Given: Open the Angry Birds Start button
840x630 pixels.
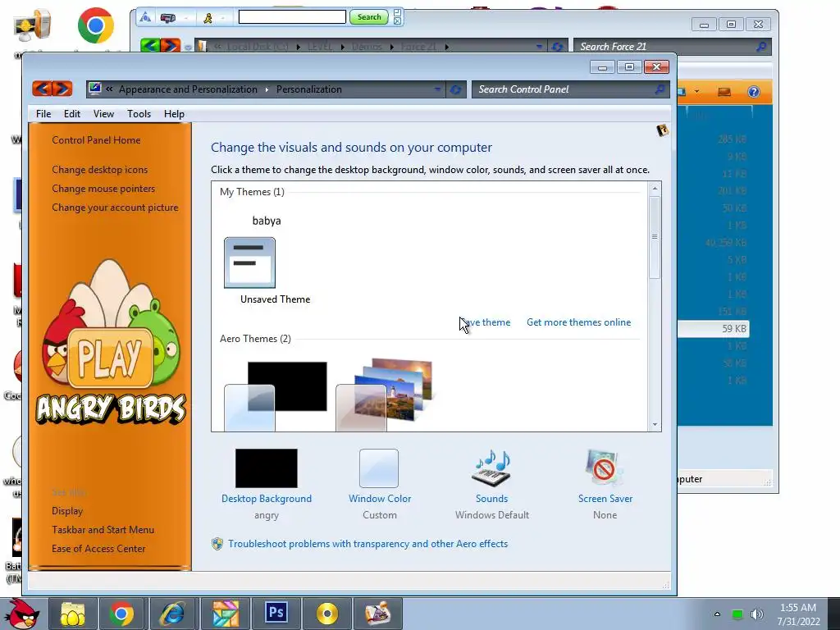Looking at the screenshot, I should (24, 614).
